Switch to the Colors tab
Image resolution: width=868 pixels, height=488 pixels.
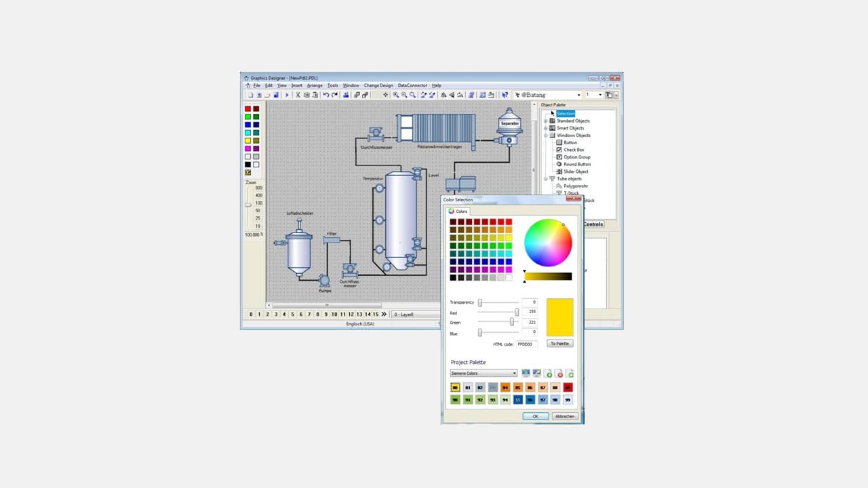pos(460,211)
